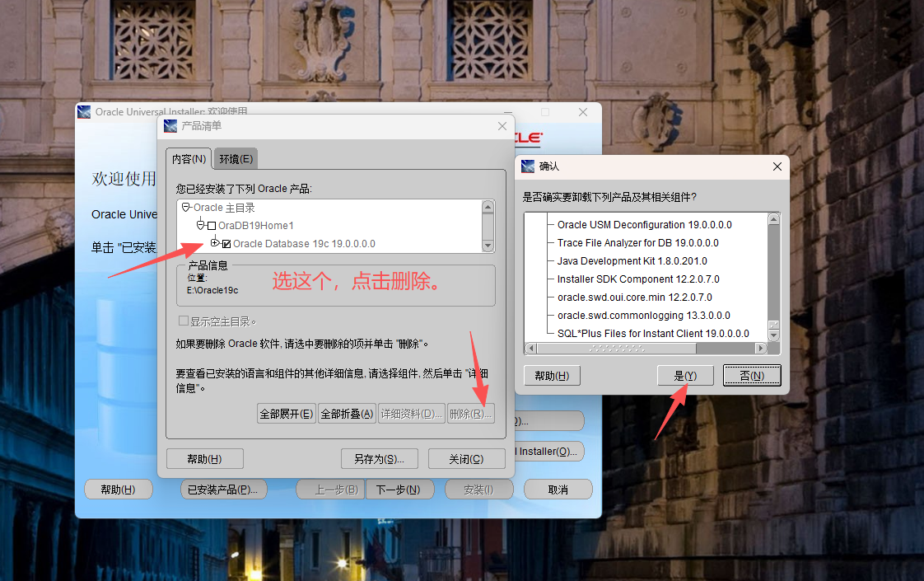
Task: Click 全部折叠(A) to collapse all
Action: (347, 414)
